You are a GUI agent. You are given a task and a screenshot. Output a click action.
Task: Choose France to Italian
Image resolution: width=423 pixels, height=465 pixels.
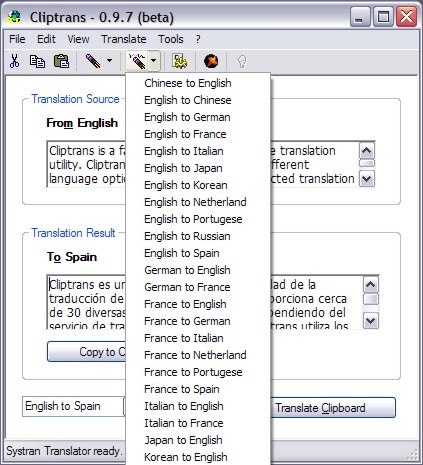pos(198,338)
